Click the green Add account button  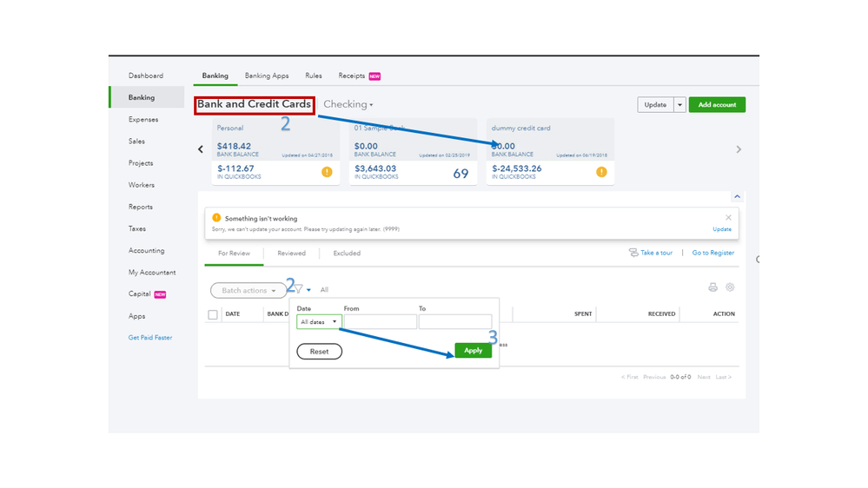717,104
